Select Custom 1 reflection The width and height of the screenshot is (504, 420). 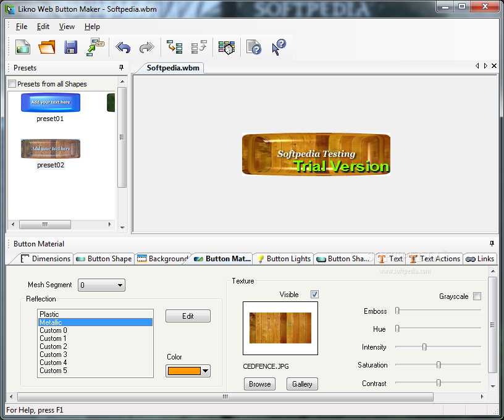96,338
